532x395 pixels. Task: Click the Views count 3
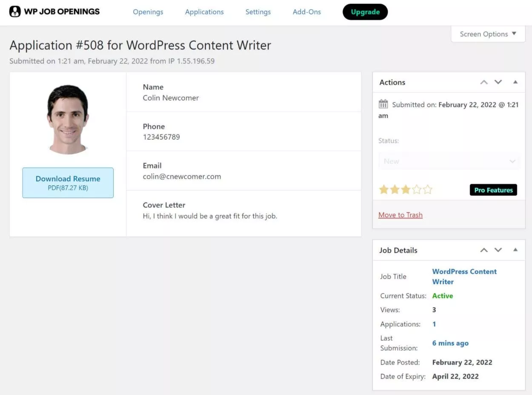click(x=434, y=310)
